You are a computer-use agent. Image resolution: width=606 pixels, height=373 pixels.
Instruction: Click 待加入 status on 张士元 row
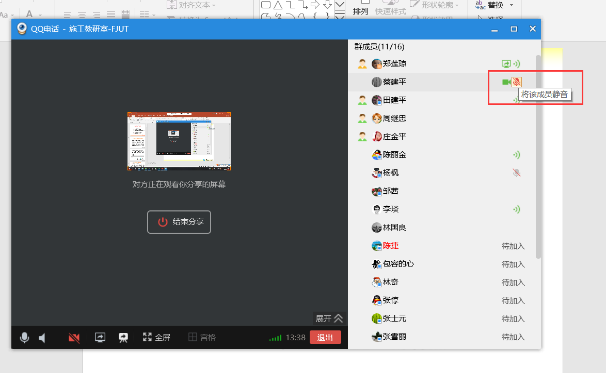point(513,319)
